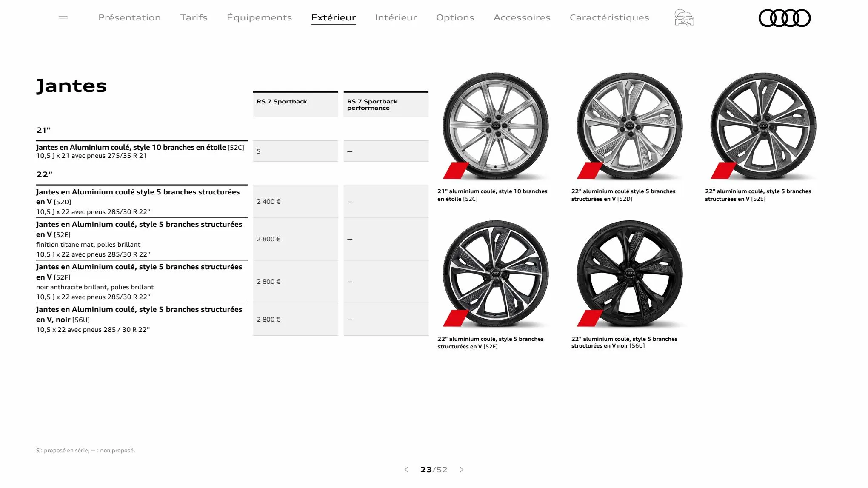Click the Audi four rings logo
Screen dimensions: 868x488
(x=785, y=18)
